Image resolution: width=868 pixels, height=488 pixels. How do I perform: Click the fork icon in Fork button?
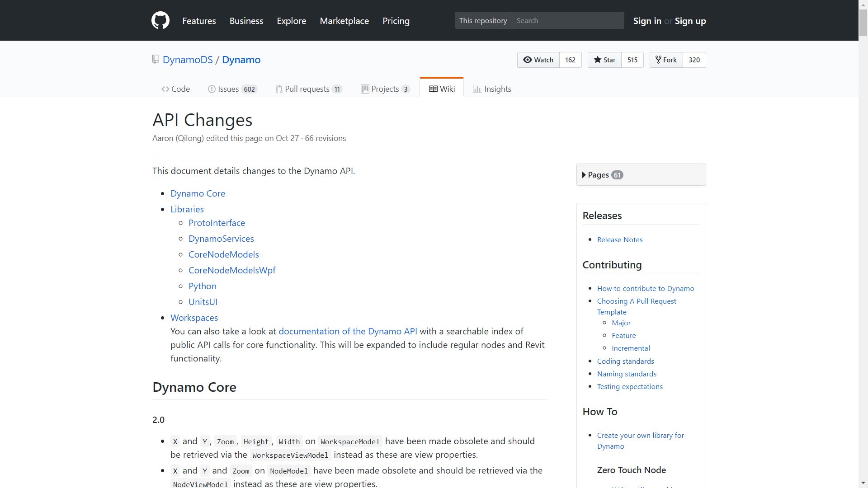(658, 60)
